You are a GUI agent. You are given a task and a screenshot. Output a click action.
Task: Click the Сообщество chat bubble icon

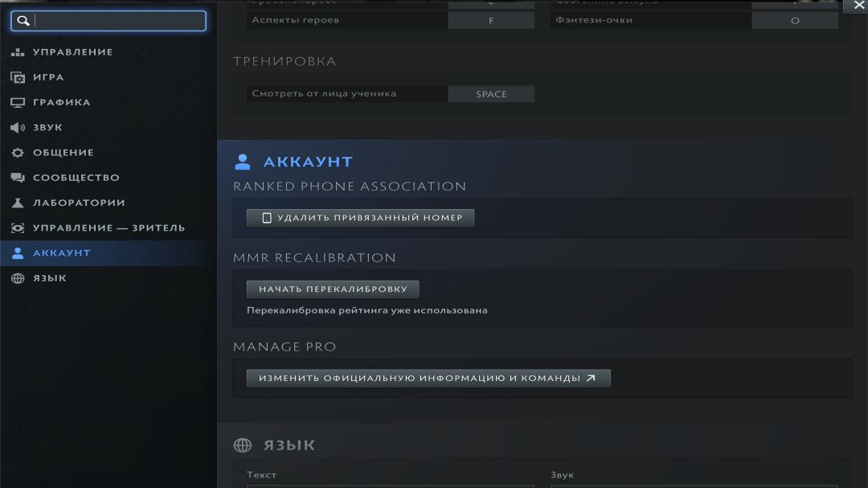[x=18, y=178]
